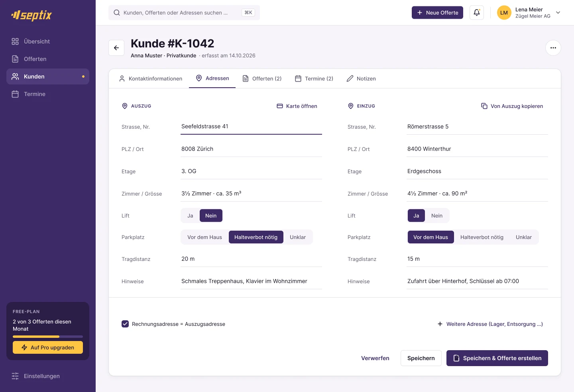The width and height of the screenshot is (574, 392).
Task: Expand the Lena Meier account dropdown
Action: coord(558,13)
